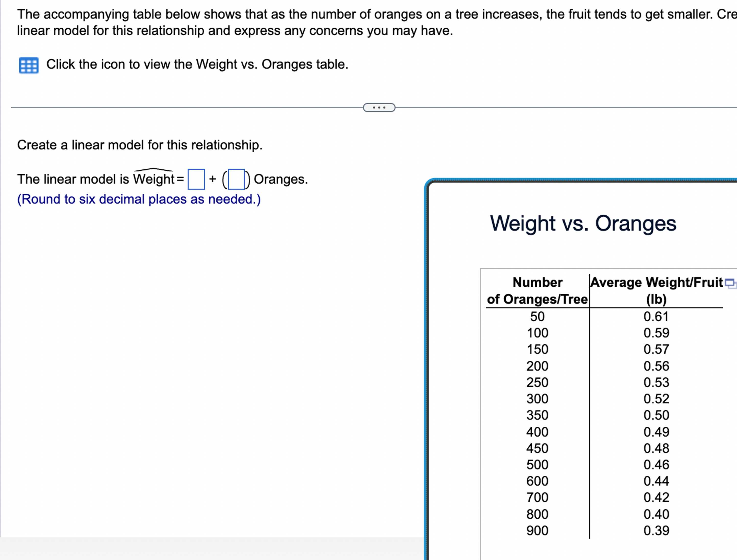Click the Create a linear model prompt text
Screen dimensions: 737x560
pos(140,145)
